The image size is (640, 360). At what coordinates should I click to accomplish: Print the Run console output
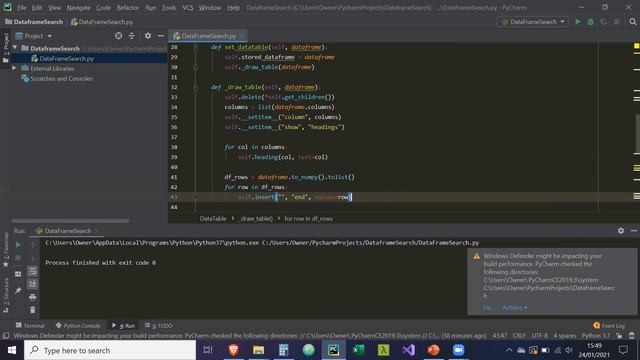pos(33,297)
